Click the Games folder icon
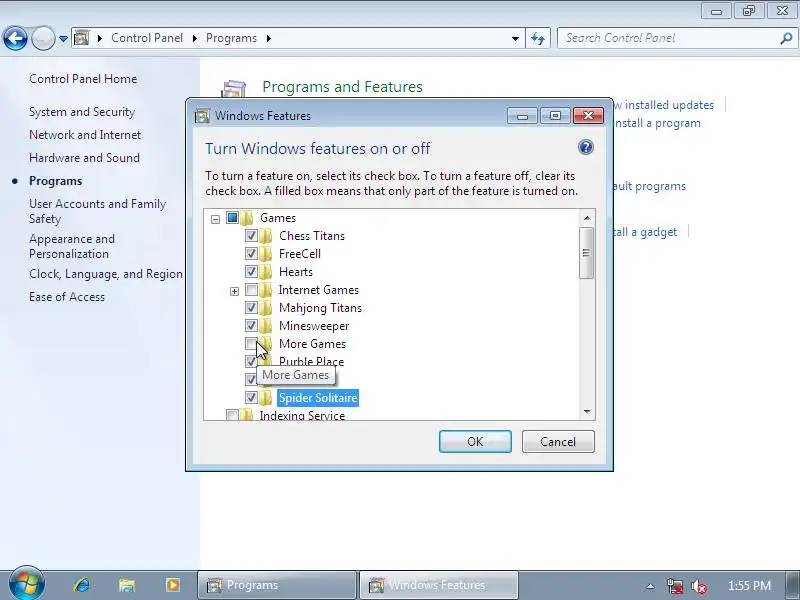The image size is (800, 600). (247, 218)
